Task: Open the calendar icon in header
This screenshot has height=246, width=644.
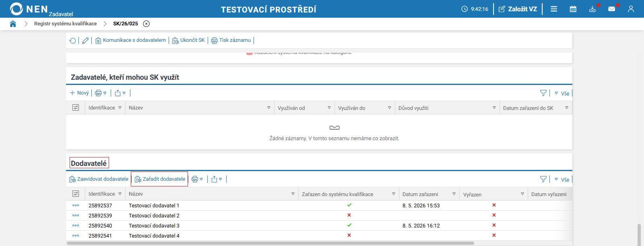Action: pos(573,9)
